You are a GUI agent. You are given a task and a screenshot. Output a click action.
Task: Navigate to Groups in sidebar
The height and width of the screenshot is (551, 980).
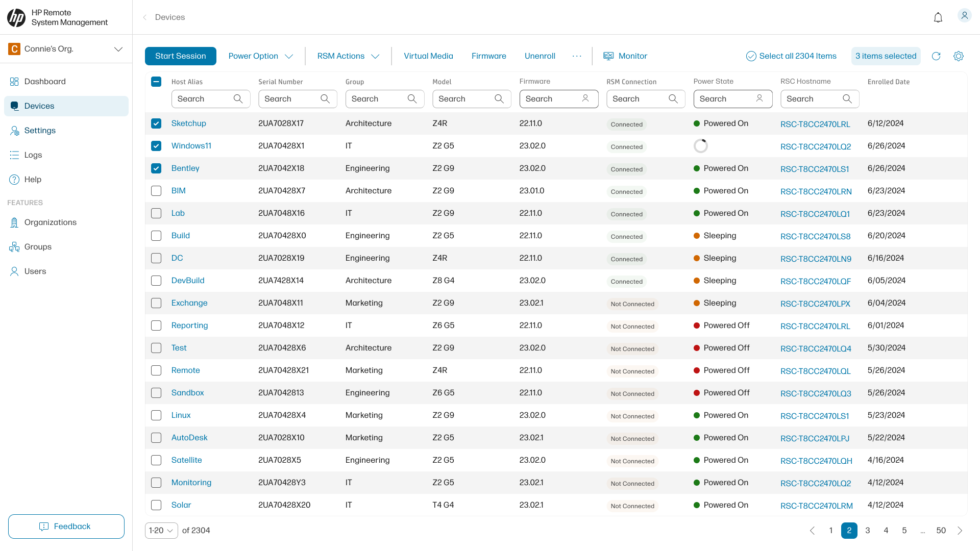tap(38, 247)
